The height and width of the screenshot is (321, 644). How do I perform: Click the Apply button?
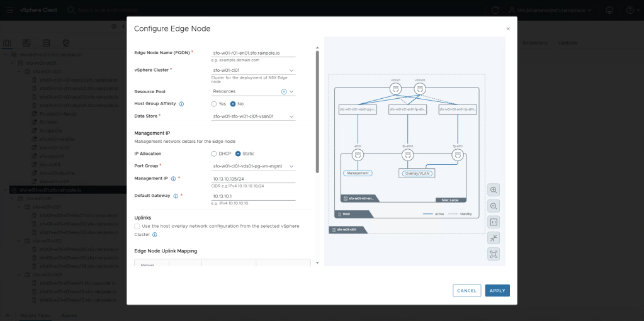(x=497, y=290)
